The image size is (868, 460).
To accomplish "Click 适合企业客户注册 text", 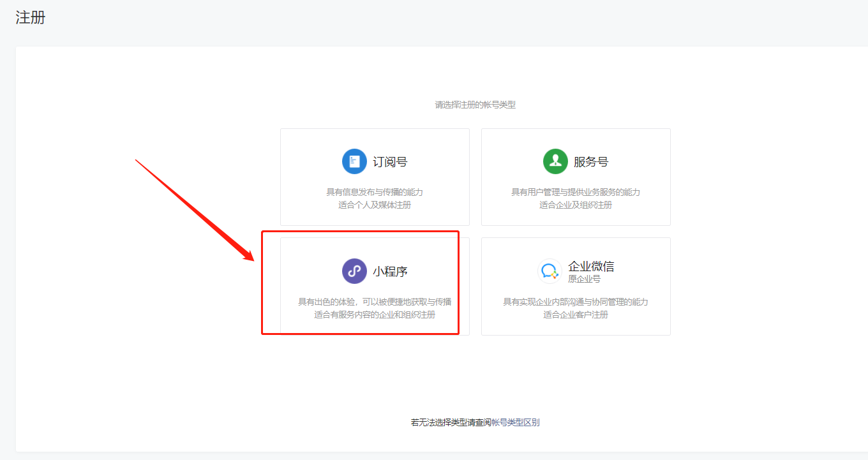I will pyautogui.click(x=576, y=315).
